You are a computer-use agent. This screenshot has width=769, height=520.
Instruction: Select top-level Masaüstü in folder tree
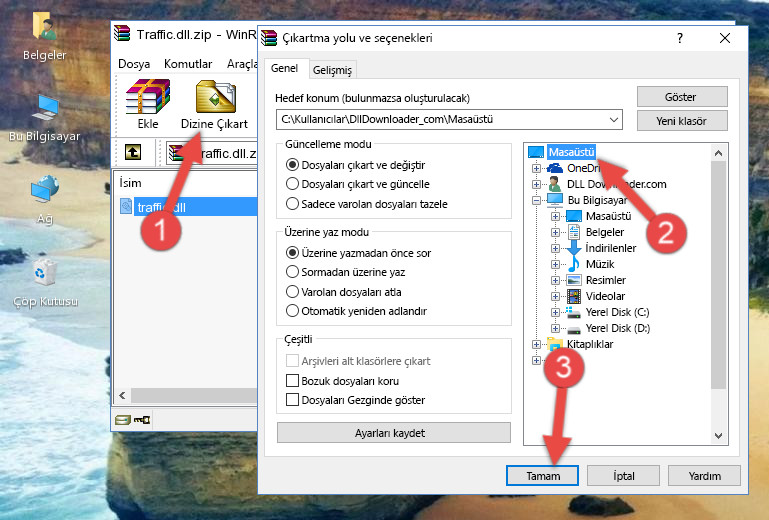point(571,152)
